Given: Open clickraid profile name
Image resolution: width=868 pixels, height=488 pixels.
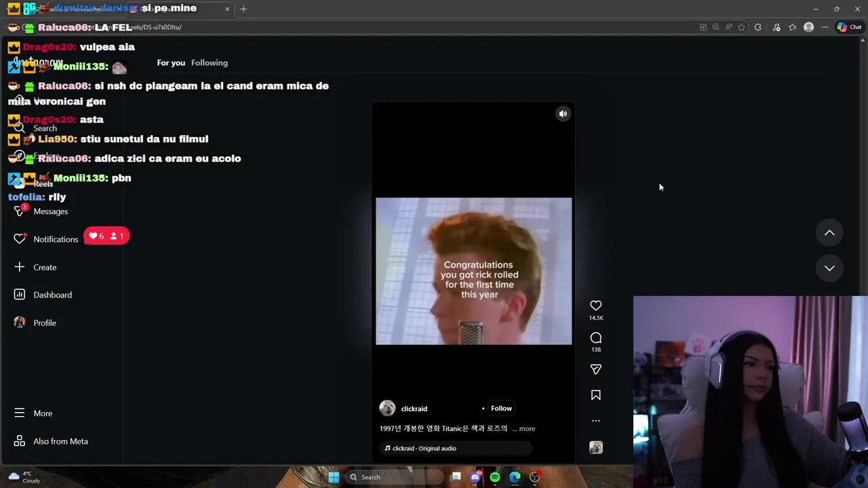Looking at the screenshot, I should tap(414, 409).
